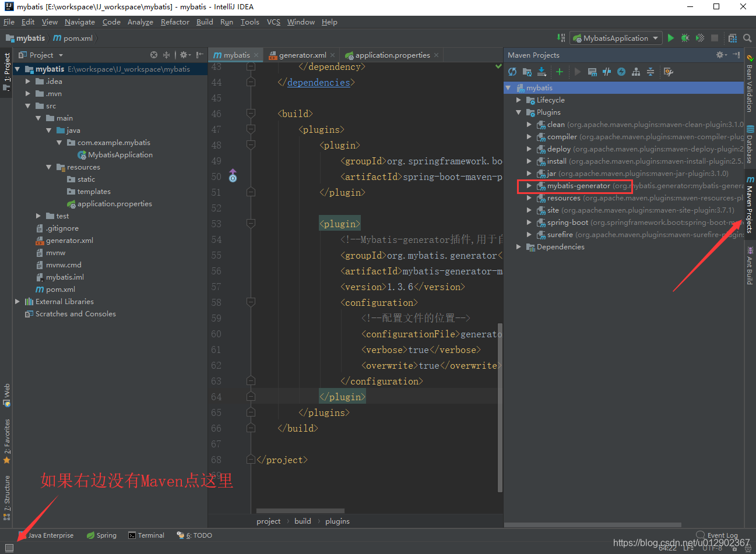Run MybatisApplication with green play button

[671, 38]
